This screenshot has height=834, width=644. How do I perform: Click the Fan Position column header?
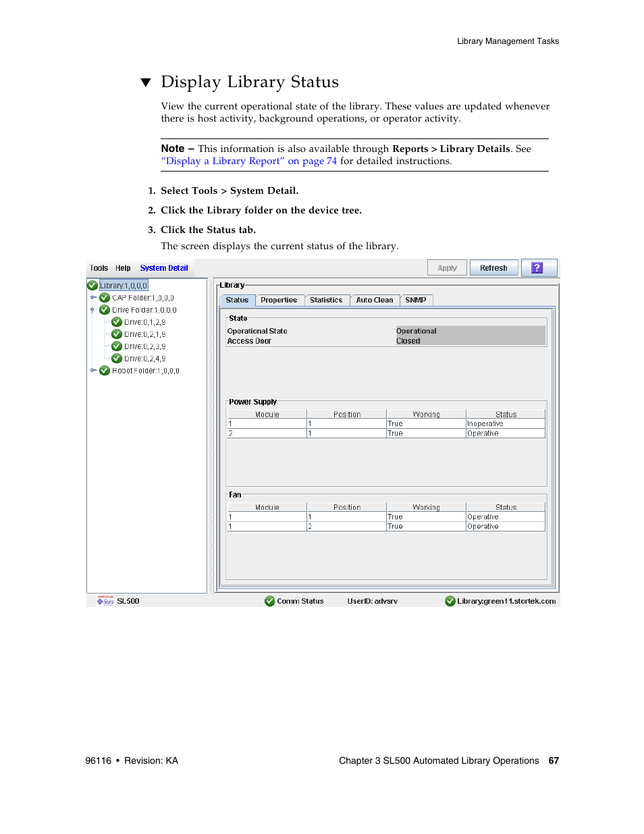pyautogui.click(x=347, y=507)
